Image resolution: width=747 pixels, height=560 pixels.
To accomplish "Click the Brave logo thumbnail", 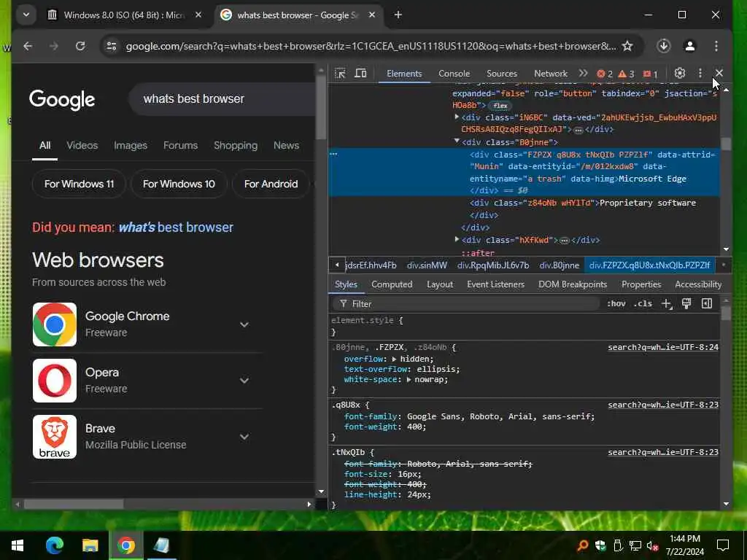I will tap(54, 437).
